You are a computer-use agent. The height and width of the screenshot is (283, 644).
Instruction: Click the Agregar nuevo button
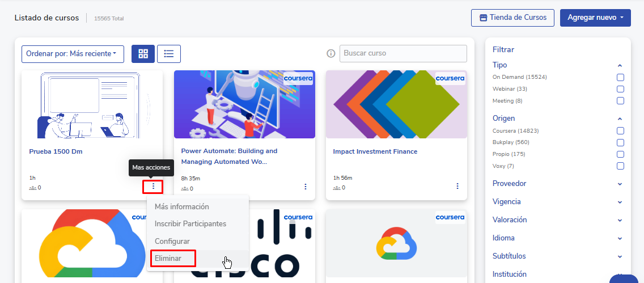click(x=595, y=18)
